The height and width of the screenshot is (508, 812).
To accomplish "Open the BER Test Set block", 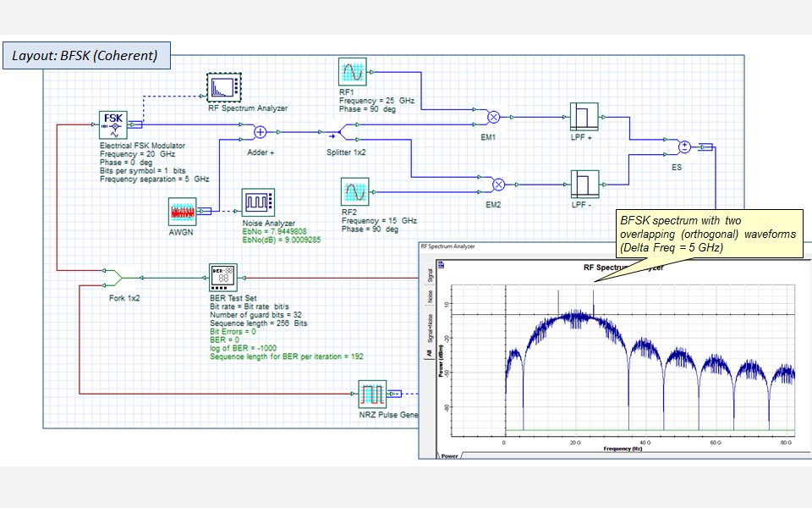I will (x=223, y=277).
